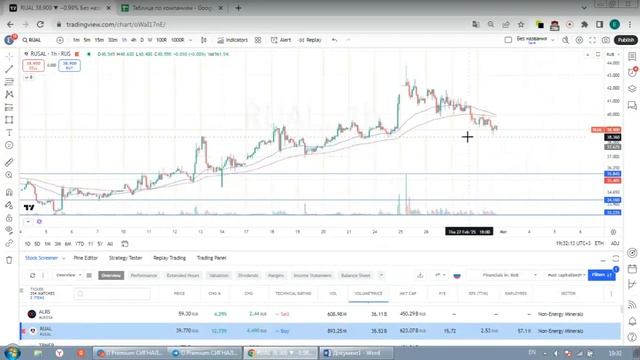The image size is (640, 360).
Task: Select the crosshair cursor tool
Action: pyautogui.click(x=9, y=56)
